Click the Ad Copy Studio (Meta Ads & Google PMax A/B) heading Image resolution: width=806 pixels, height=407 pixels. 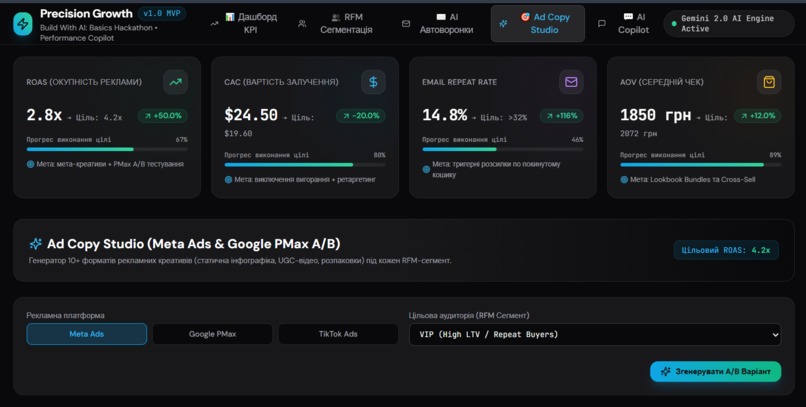tap(194, 244)
